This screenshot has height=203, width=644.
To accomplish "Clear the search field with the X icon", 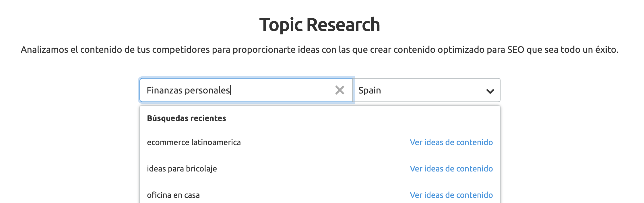I will (340, 90).
